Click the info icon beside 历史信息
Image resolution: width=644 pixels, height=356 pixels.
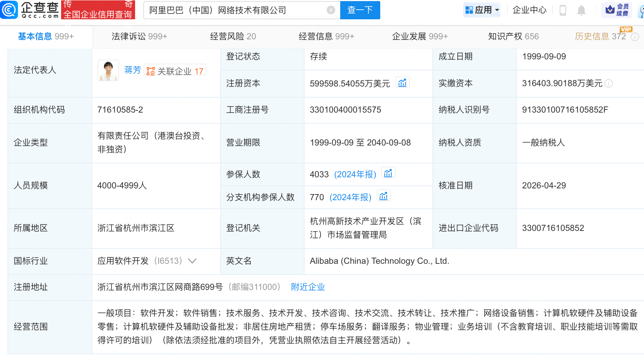tap(635, 37)
